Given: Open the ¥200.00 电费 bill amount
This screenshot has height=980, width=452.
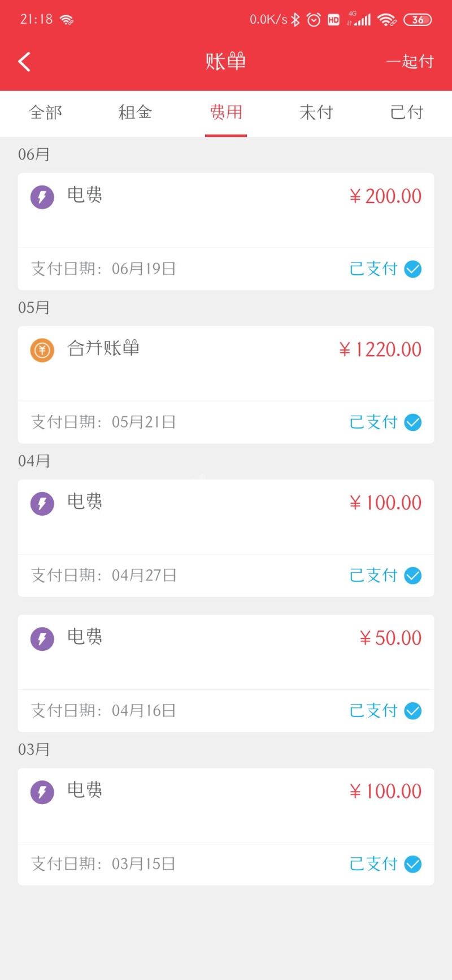Looking at the screenshot, I should [x=385, y=197].
